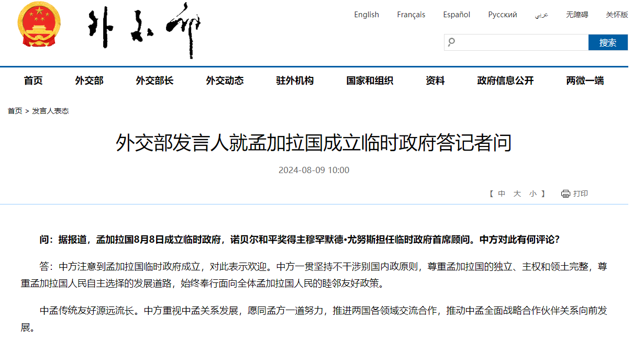The width and height of the screenshot is (633, 364).
Task: Open the 国家和组织 navigation section
Action: [370, 81]
